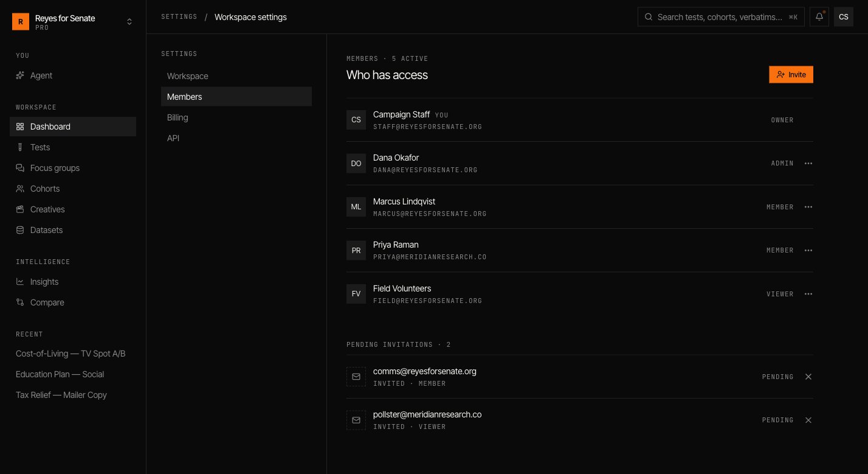Click the Invite button
The height and width of the screenshot is (474, 868).
[x=791, y=75]
